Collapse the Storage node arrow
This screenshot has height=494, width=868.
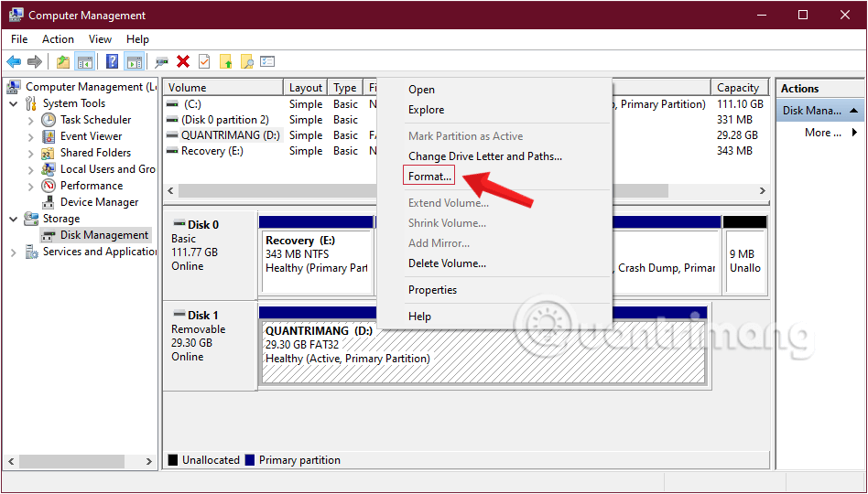point(14,219)
